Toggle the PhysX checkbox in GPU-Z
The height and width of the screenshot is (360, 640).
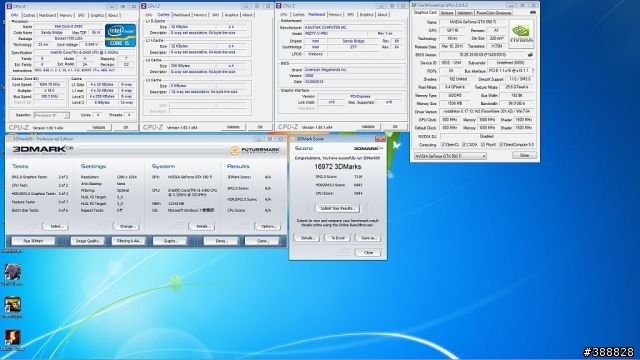tap(483, 144)
